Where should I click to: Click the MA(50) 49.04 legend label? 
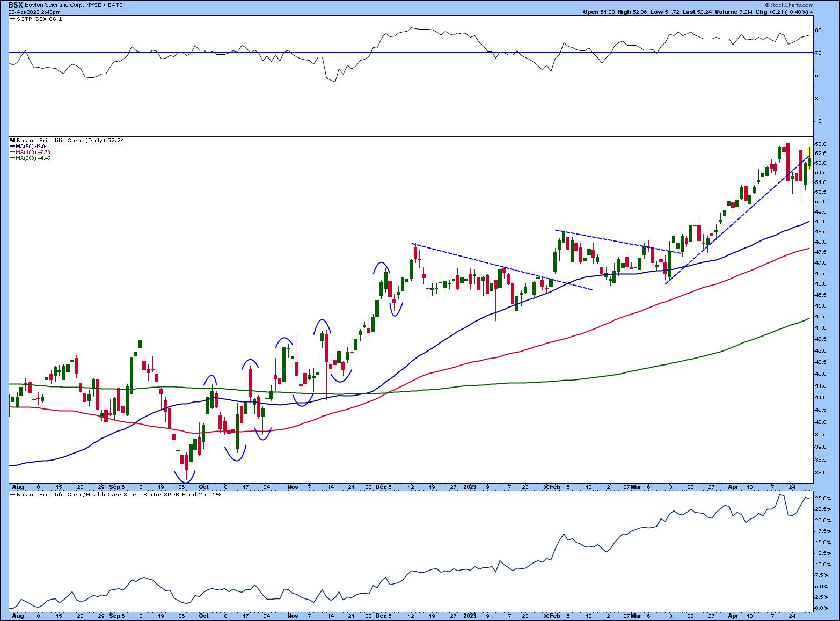click(x=32, y=147)
